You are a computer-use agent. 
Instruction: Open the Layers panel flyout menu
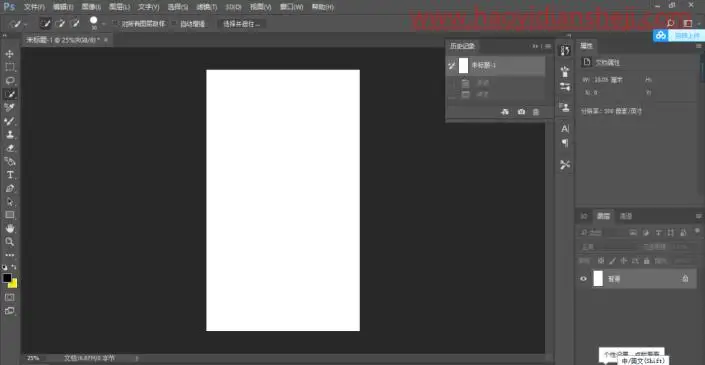[x=699, y=216]
